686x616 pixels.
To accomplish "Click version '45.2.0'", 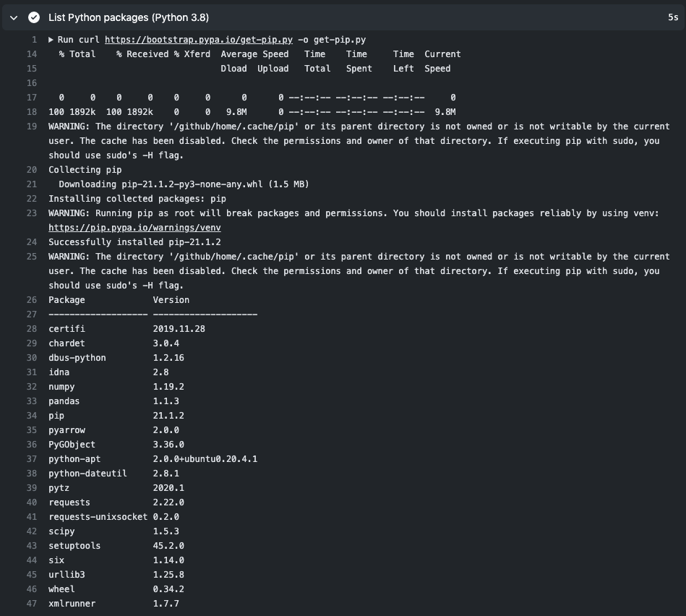I will (168, 546).
